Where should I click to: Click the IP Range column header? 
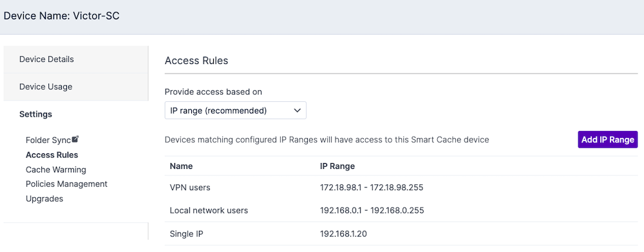pos(337,166)
